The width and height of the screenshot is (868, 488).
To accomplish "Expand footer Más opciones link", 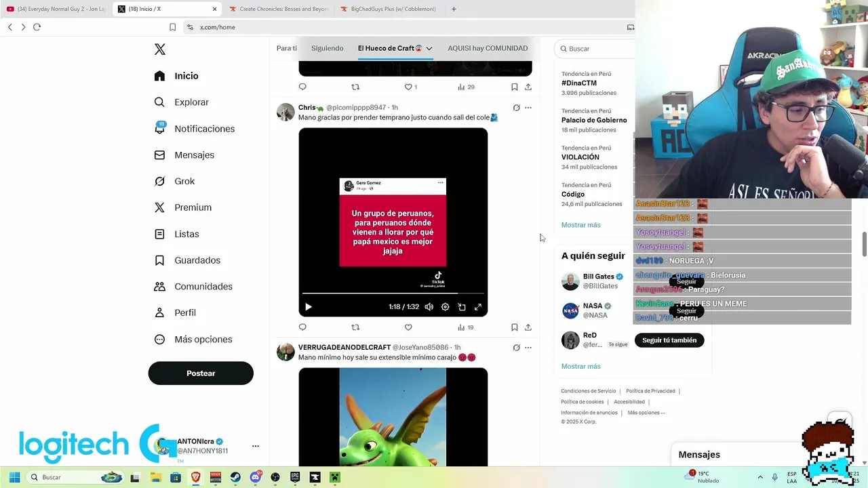I will 646,413.
